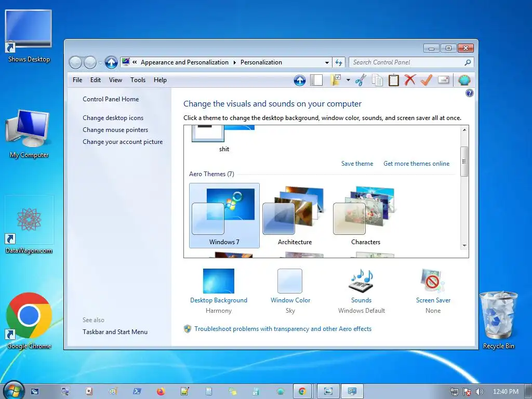Open Change desktop icons link
Image resolution: width=532 pixels, height=399 pixels.
[113, 118]
